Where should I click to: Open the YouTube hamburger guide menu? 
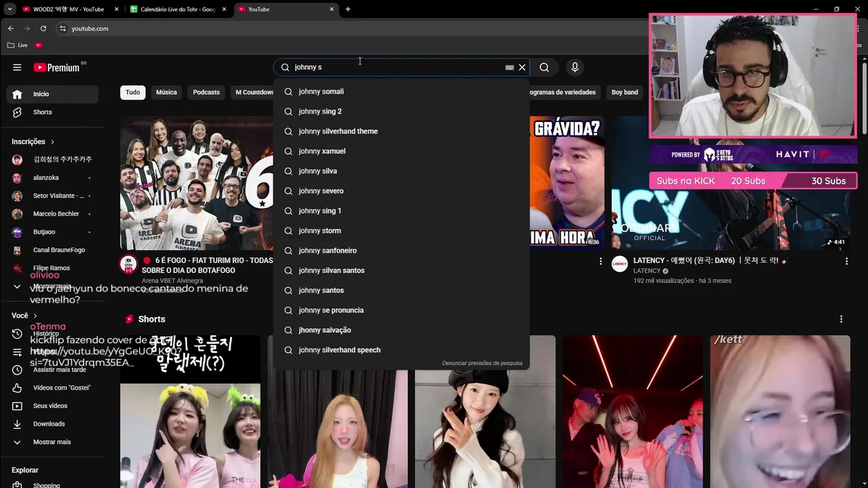[17, 67]
